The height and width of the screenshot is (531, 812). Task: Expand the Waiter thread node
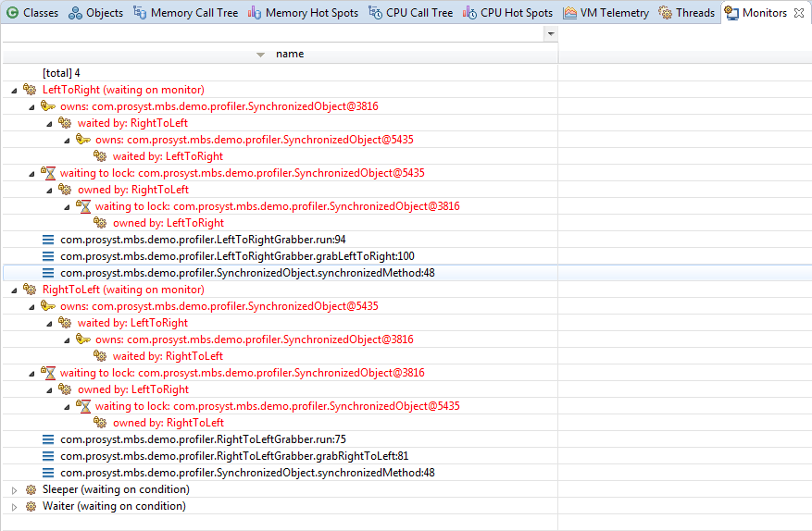pyautogui.click(x=14, y=506)
